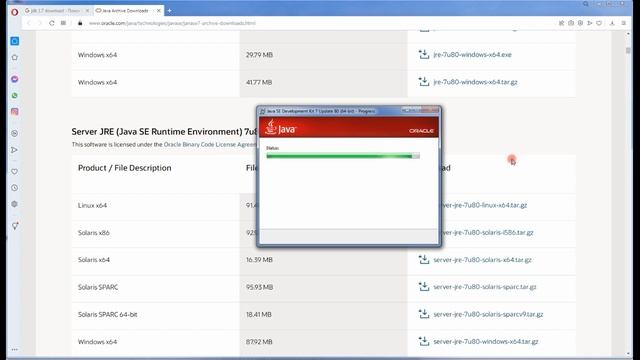The width and height of the screenshot is (640, 360).
Task: Open Opera sidebar home workspace icon
Action: (15, 41)
